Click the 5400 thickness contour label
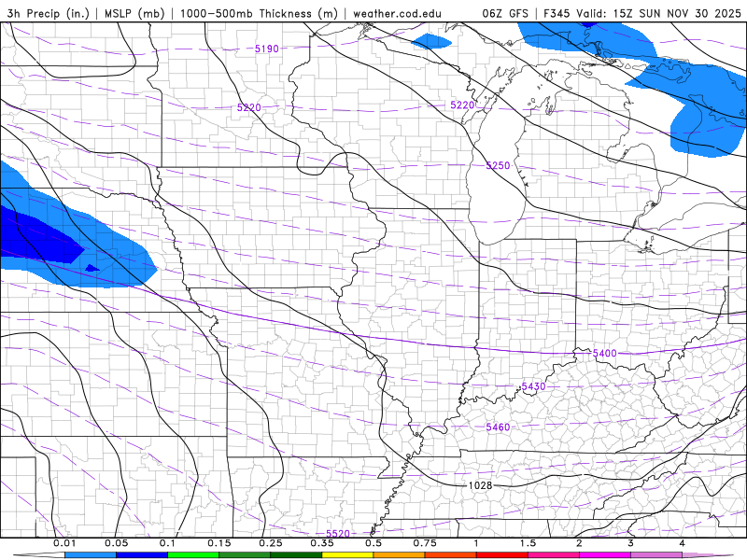 [x=604, y=353]
